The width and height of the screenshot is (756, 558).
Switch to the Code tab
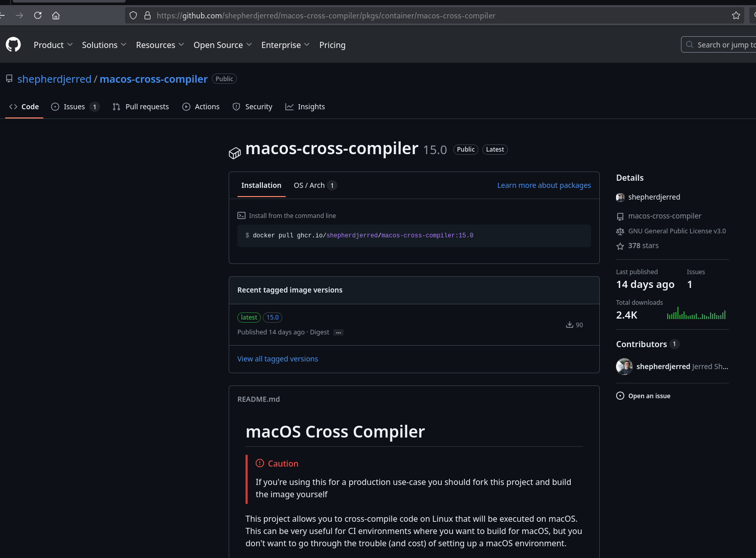(24, 107)
